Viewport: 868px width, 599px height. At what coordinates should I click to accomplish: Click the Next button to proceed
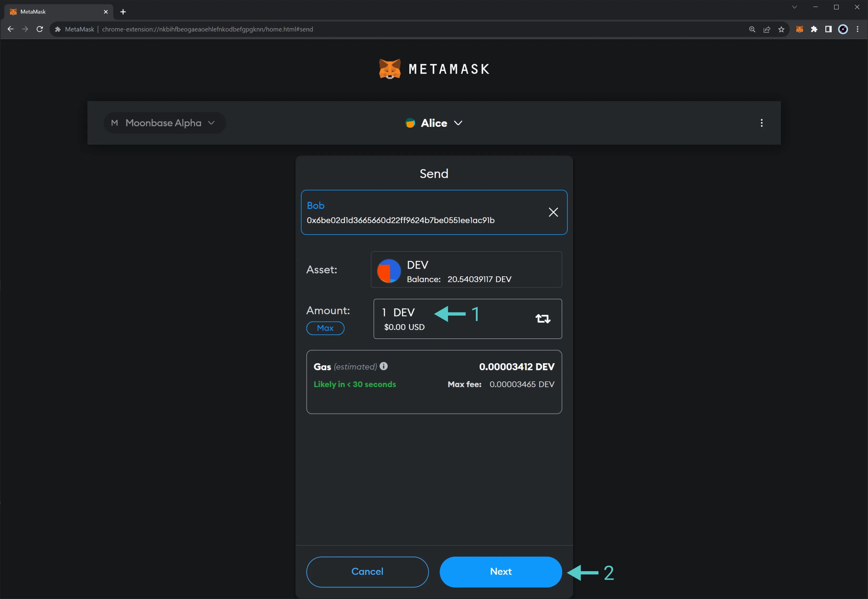500,571
